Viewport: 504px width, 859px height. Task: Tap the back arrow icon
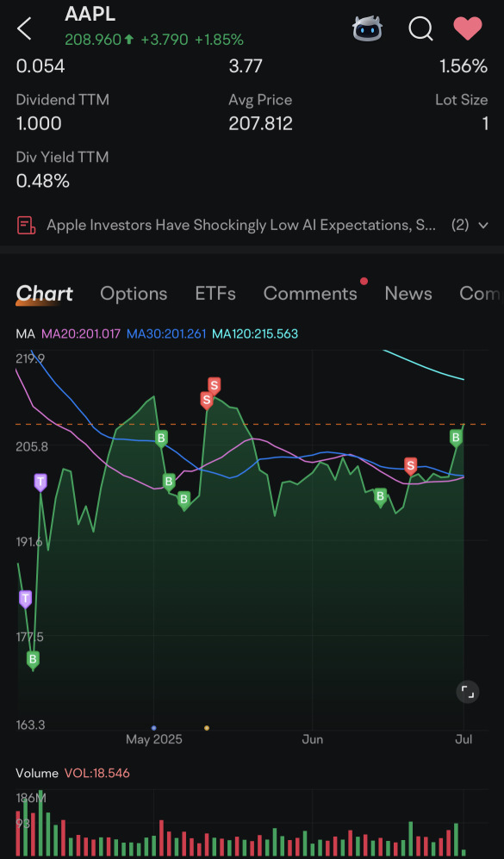(25, 28)
